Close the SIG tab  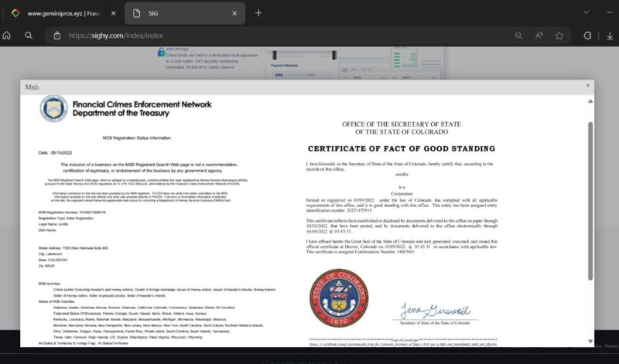point(234,13)
